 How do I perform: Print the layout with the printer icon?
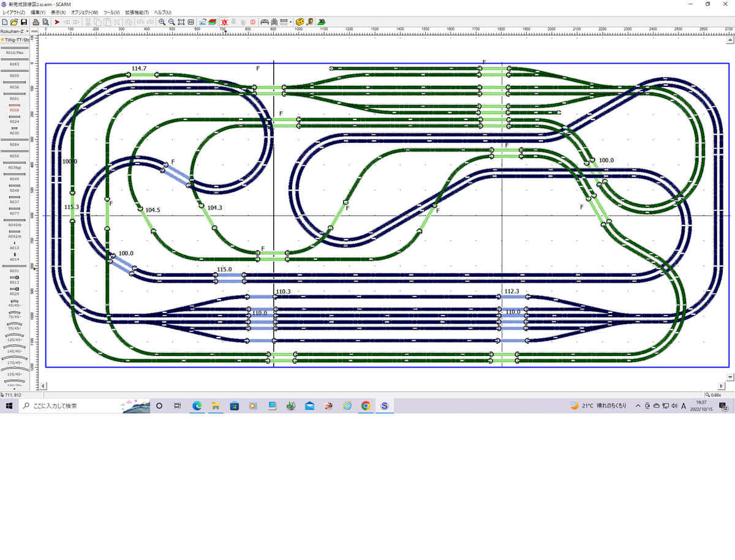coord(36,21)
